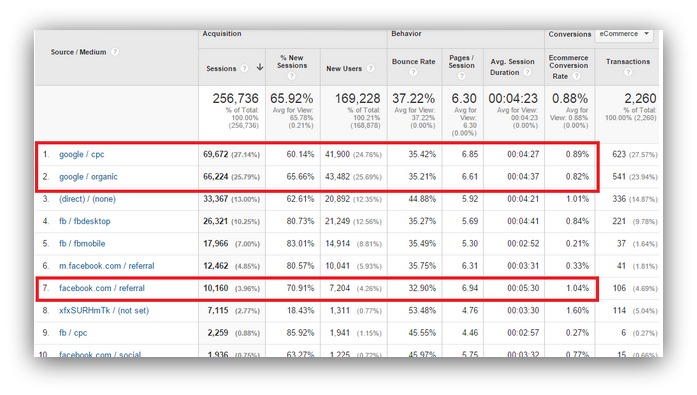This screenshot has height=395, width=697.
Task: Sort by % New Sessions header
Action: [292, 61]
